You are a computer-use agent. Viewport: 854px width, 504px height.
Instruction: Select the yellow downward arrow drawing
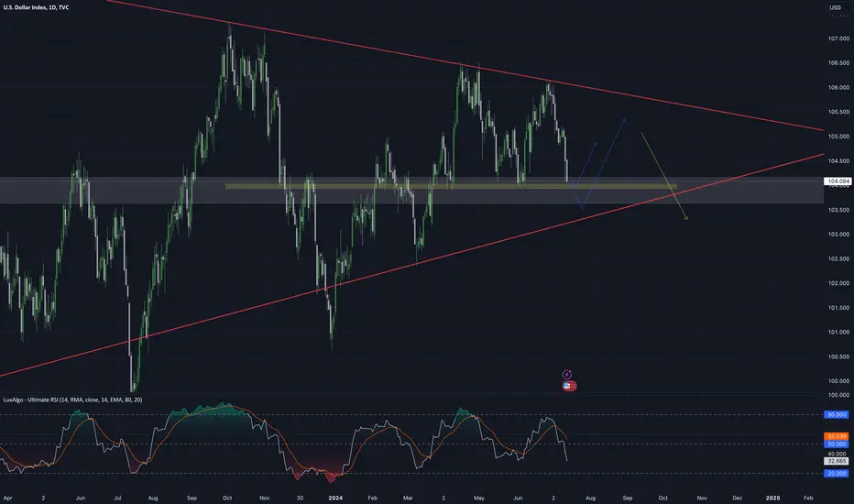664,177
